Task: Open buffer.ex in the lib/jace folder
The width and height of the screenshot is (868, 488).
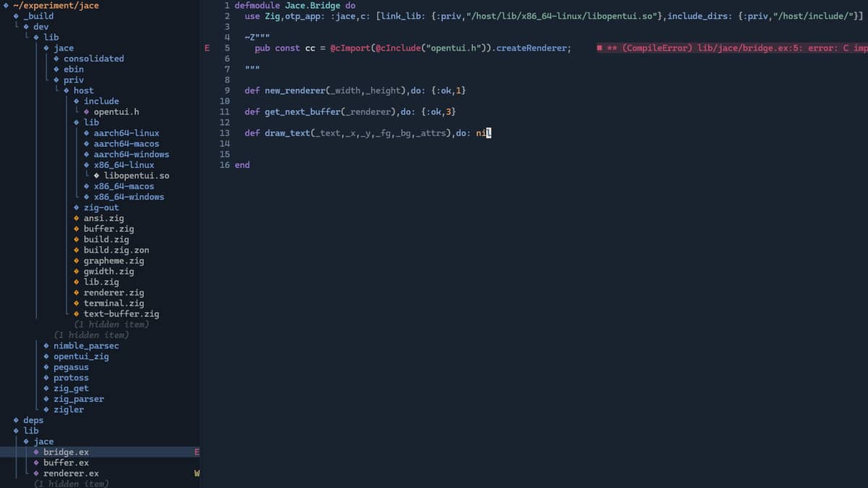Action: [x=66, y=463]
